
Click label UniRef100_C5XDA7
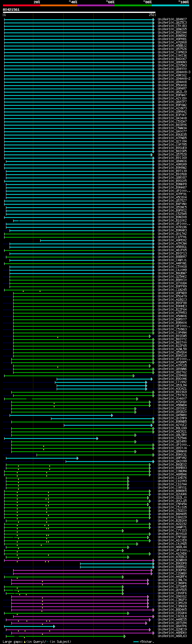coord(172,121)
